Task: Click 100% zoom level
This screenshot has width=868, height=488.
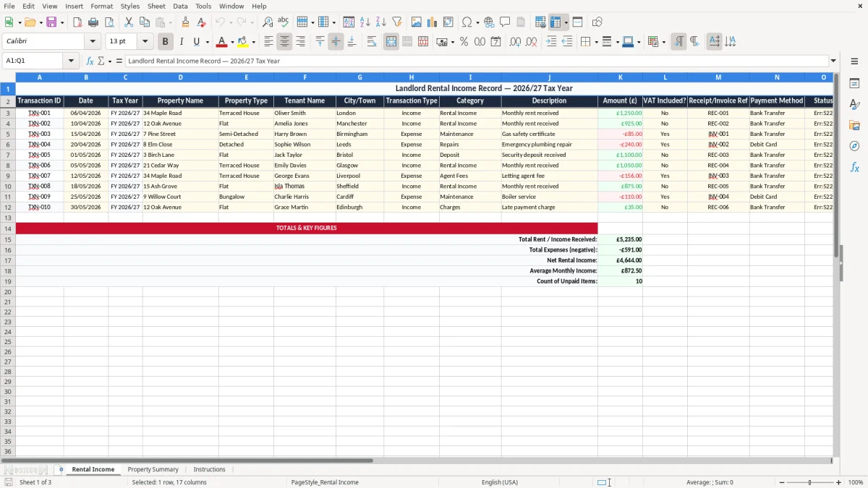Action: [x=856, y=482]
